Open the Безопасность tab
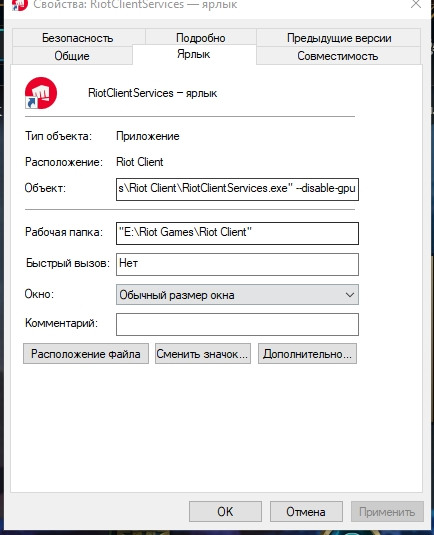This screenshot has height=535, width=434. click(x=78, y=38)
